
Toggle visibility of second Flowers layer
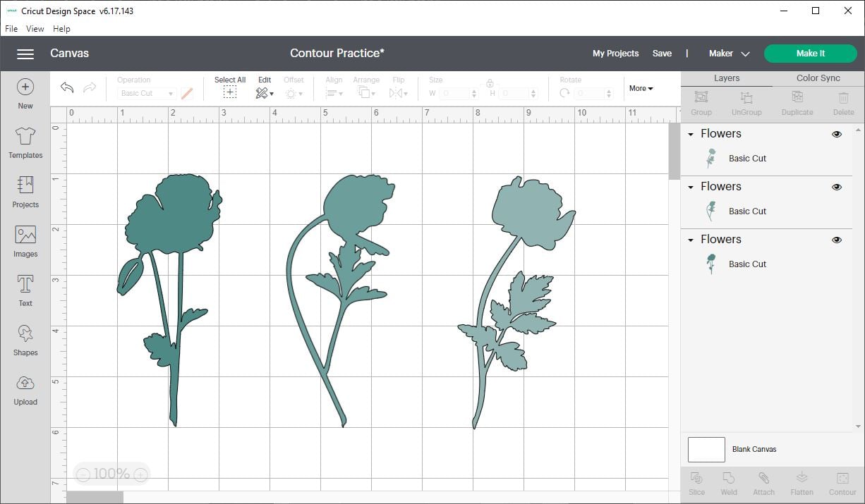tap(837, 187)
